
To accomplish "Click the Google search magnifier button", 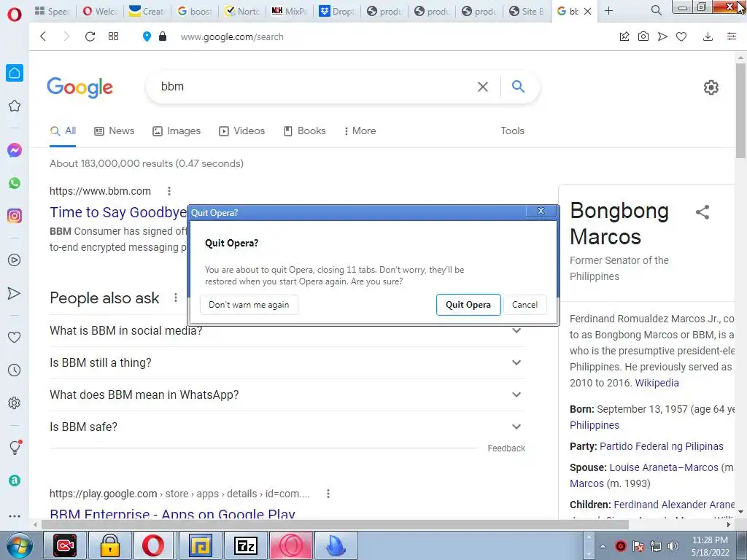I will (x=518, y=86).
